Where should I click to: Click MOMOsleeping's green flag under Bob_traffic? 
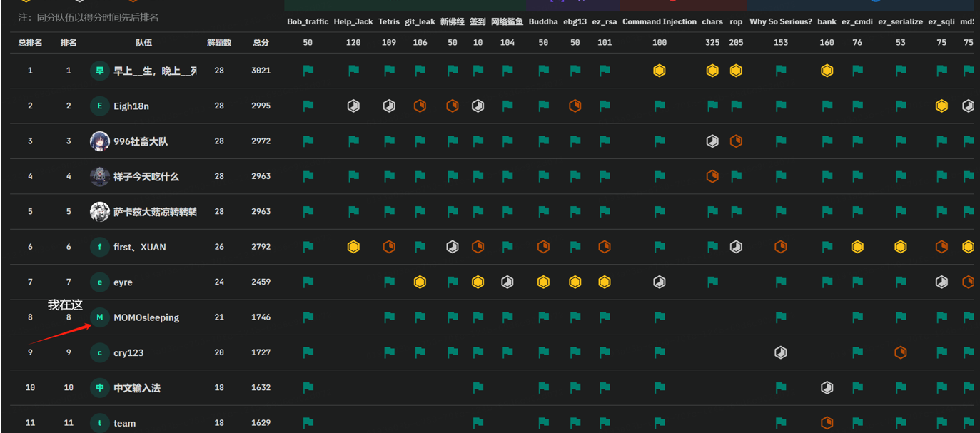coord(308,317)
